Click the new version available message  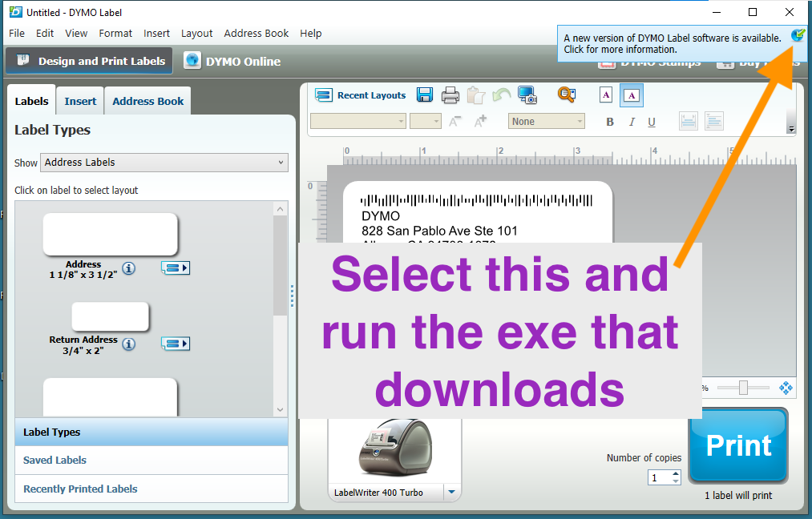pyautogui.click(x=673, y=43)
